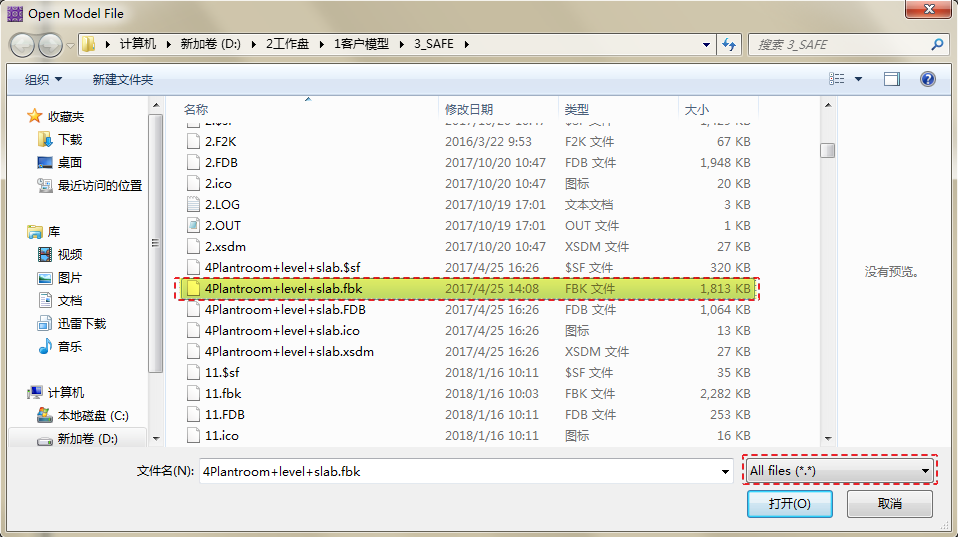
Task: Toggle the preview pane icon
Action: click(x=892, y=79)
